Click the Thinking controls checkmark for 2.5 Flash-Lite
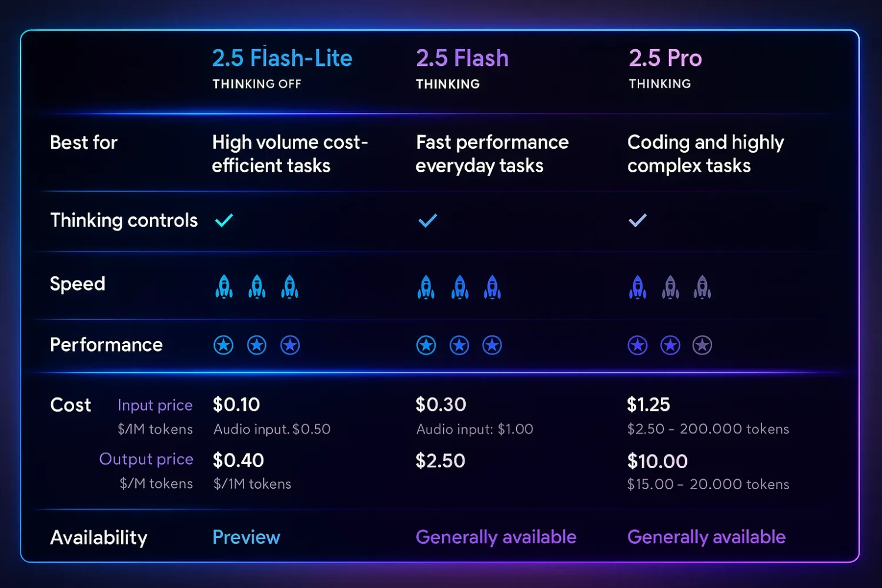This screenshot has height=588, width=882. point(224,220)
